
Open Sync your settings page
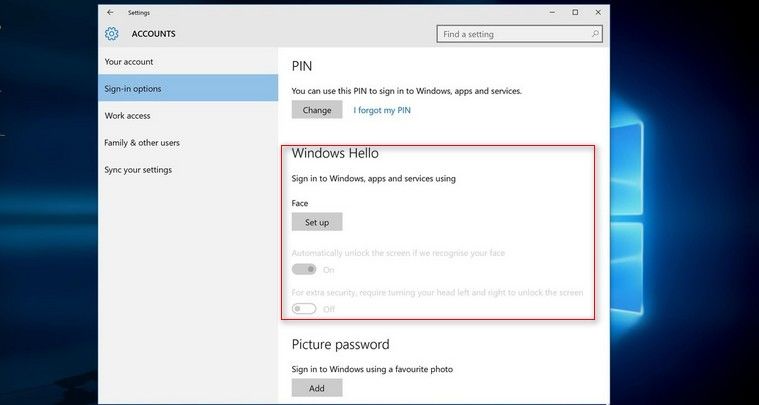[x=188, y=170]
